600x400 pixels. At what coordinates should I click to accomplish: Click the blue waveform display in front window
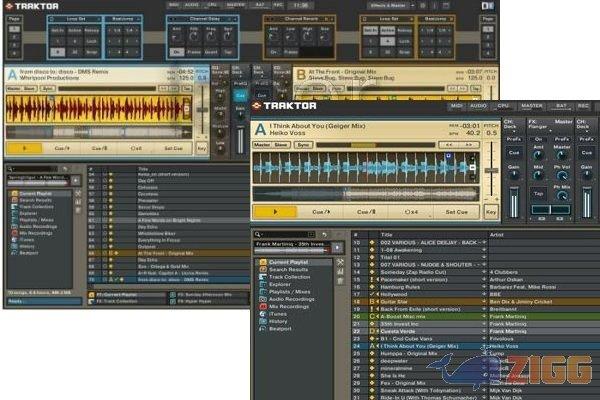coord(366,168)
